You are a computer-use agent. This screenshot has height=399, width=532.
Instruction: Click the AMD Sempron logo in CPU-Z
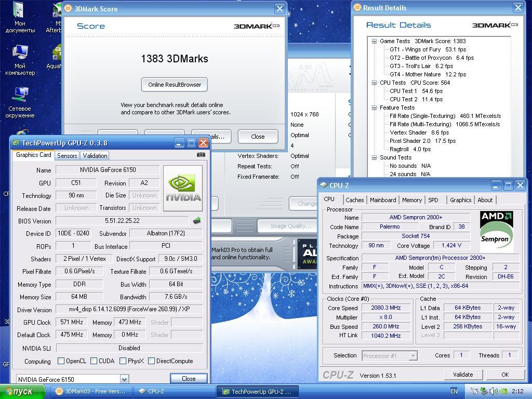click(x=496, y=231)
